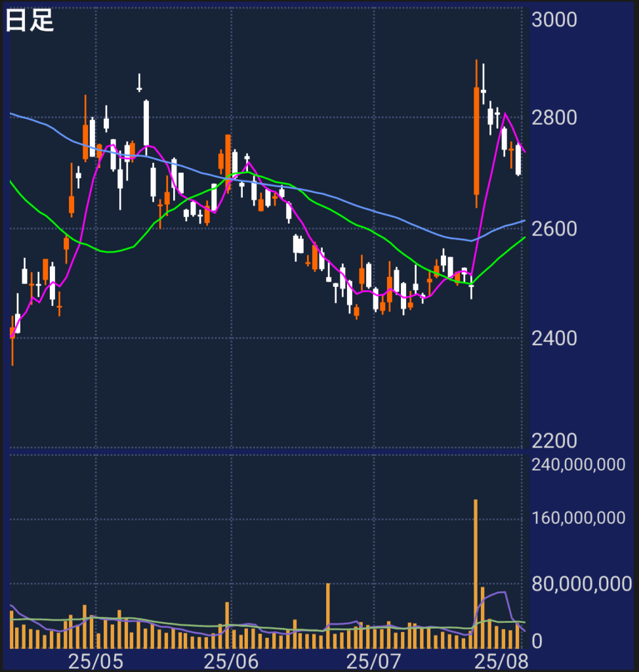Select the 2400 price axis label
639x672 pixels.
point(554,339)
